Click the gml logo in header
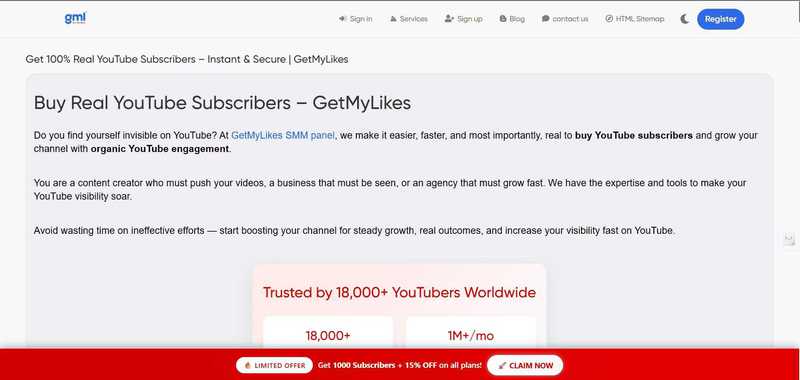 (x=76, y=18)
